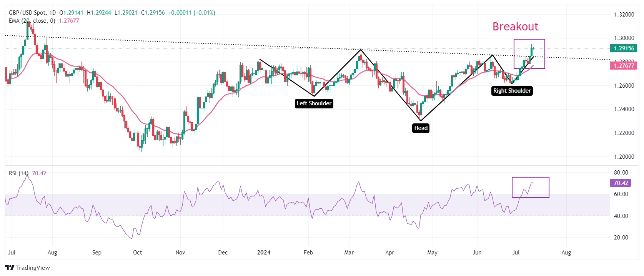Click the red Breakout text annotation
This screenshot has width=644, height=276.
coord(515,27)
